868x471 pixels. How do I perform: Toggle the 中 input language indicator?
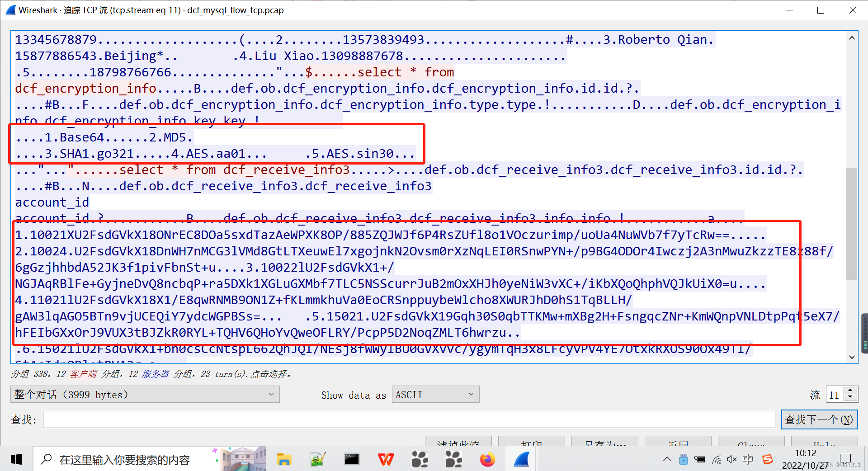pos(748,460)
